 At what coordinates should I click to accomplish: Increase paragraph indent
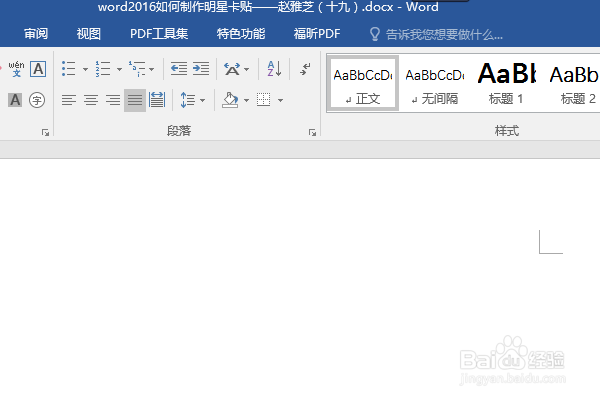tap(201, 69)
